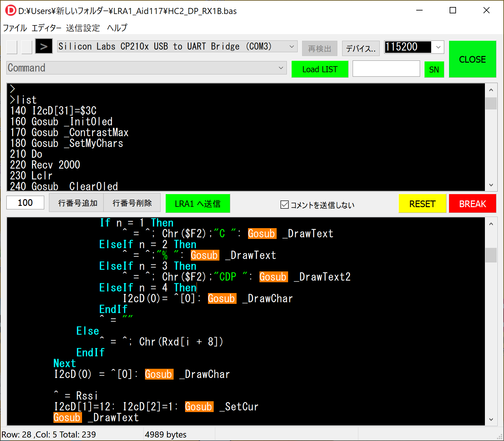Click the red D application icon

(10, 10)
